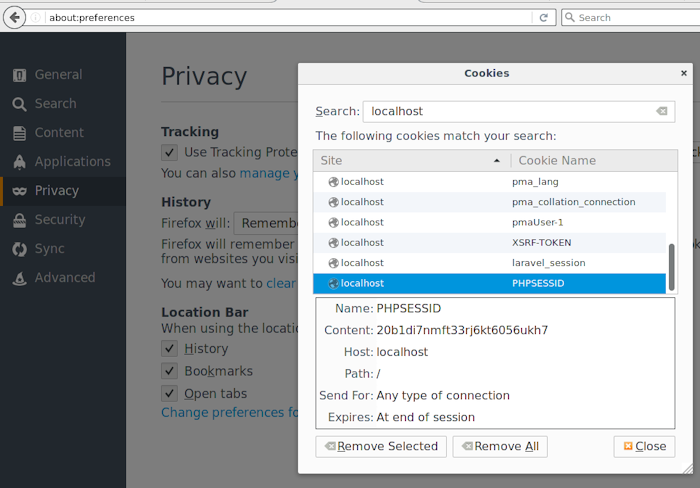Uncheck the History location bar checkbox
Image resolution: width=700 pixels, height=488 pixels.
click(170, 349)
